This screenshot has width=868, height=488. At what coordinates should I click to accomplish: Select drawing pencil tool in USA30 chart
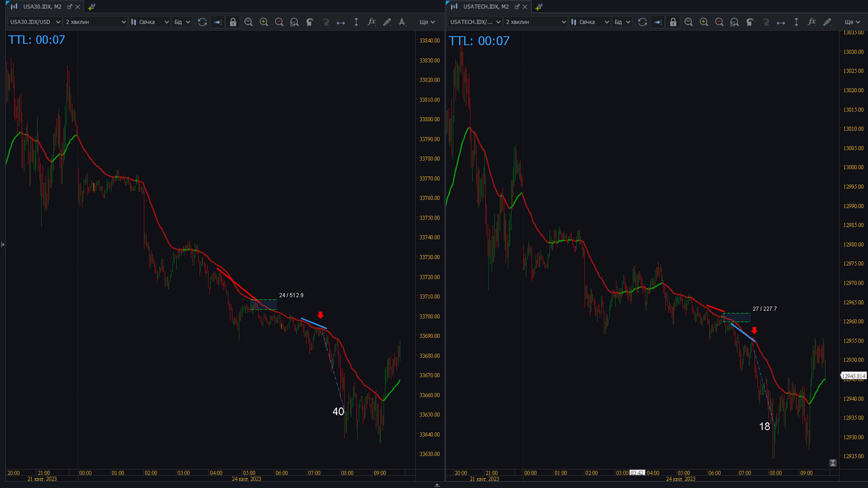[387, 22]
